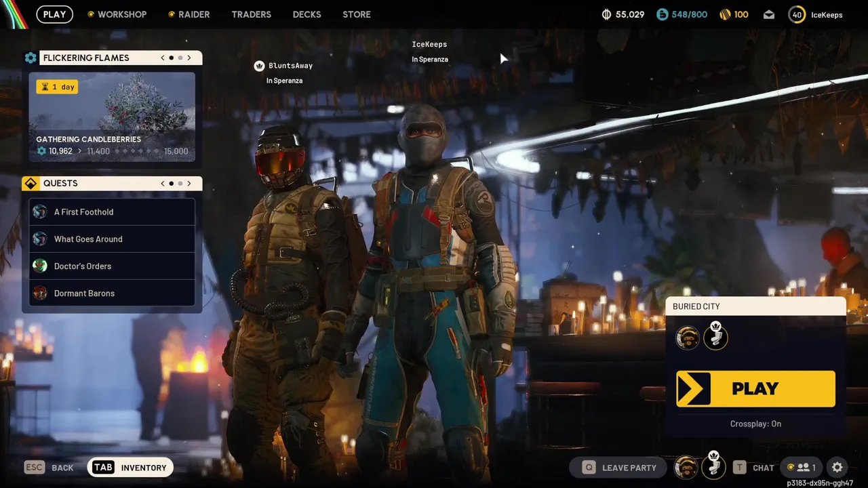Click the 548/800 token count
The image size is (868, 488).
pos(689,14)
